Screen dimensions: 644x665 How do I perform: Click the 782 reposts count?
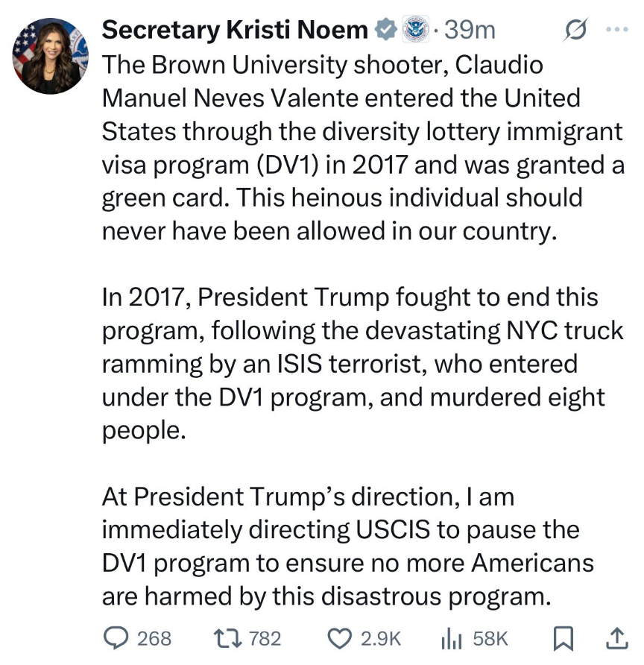265,639
